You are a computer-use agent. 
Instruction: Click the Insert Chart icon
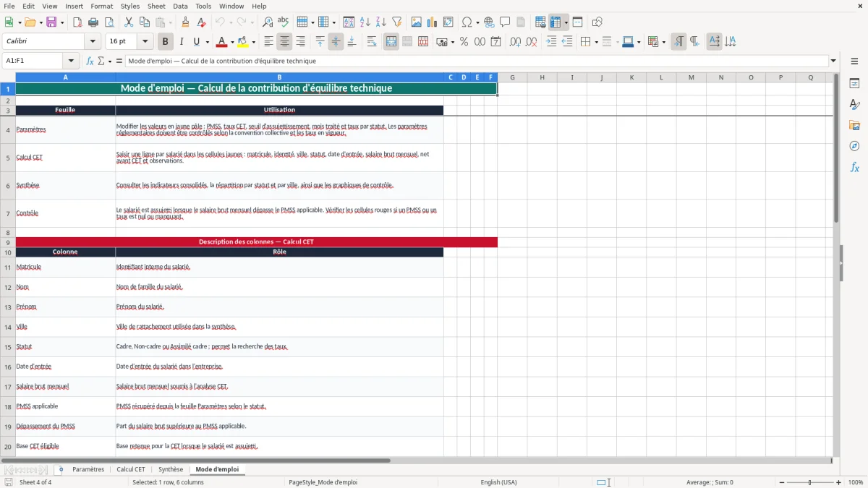point(433,22)
